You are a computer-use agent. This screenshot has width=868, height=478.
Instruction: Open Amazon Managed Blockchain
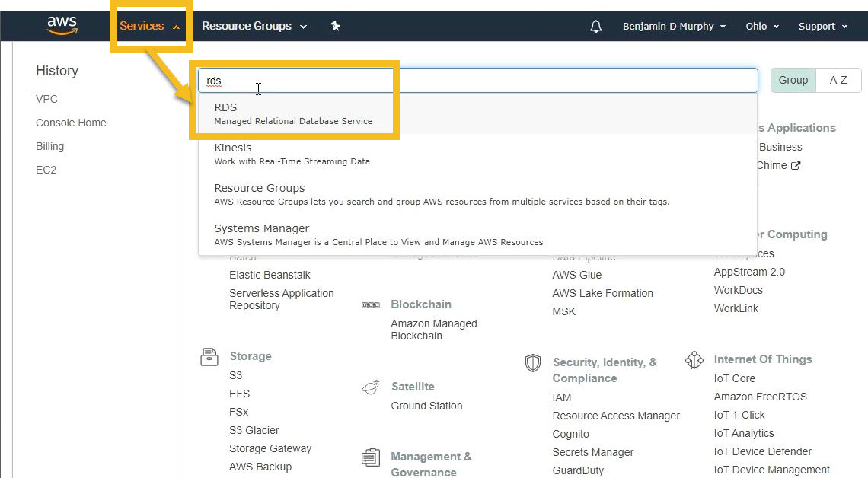(433, 330)
